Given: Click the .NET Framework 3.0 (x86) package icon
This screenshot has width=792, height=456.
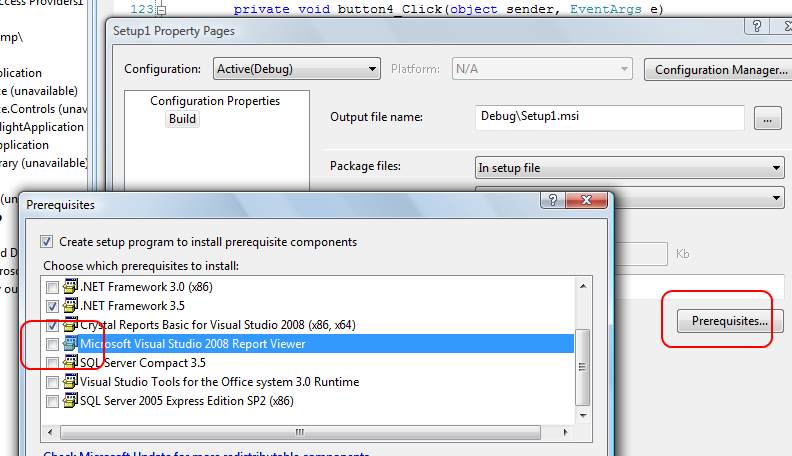Looking at the screenshot, I should pos(70,286).
